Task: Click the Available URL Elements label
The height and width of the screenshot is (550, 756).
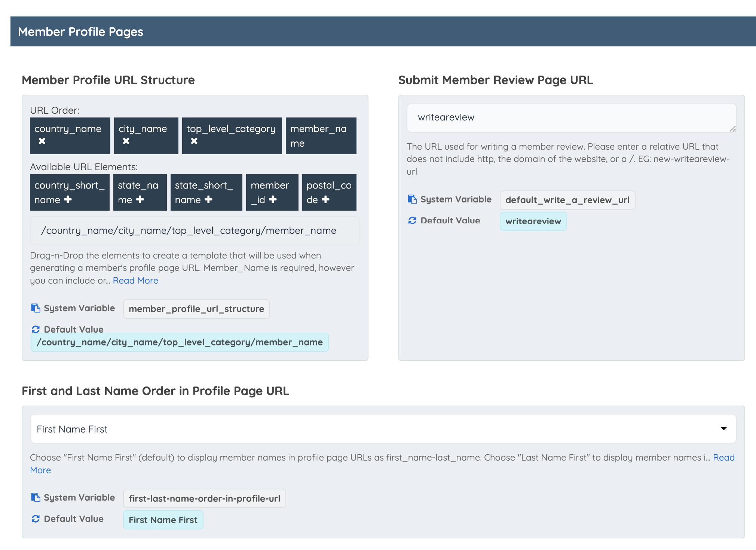Action: click(84, 167)
